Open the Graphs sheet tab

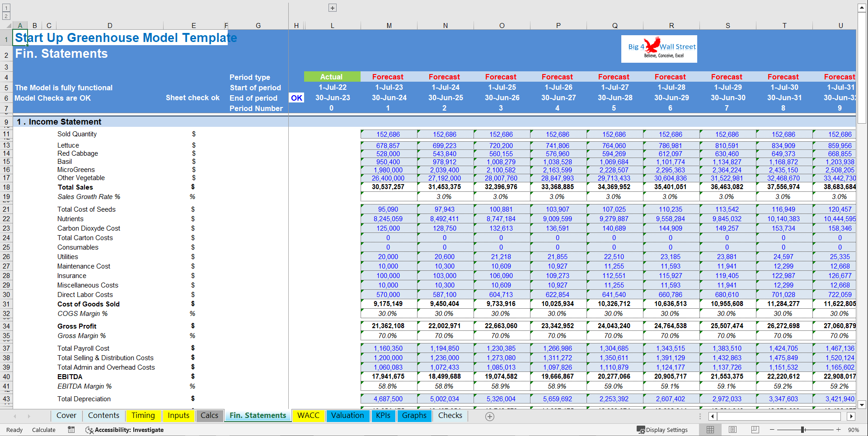pos(414,416)
